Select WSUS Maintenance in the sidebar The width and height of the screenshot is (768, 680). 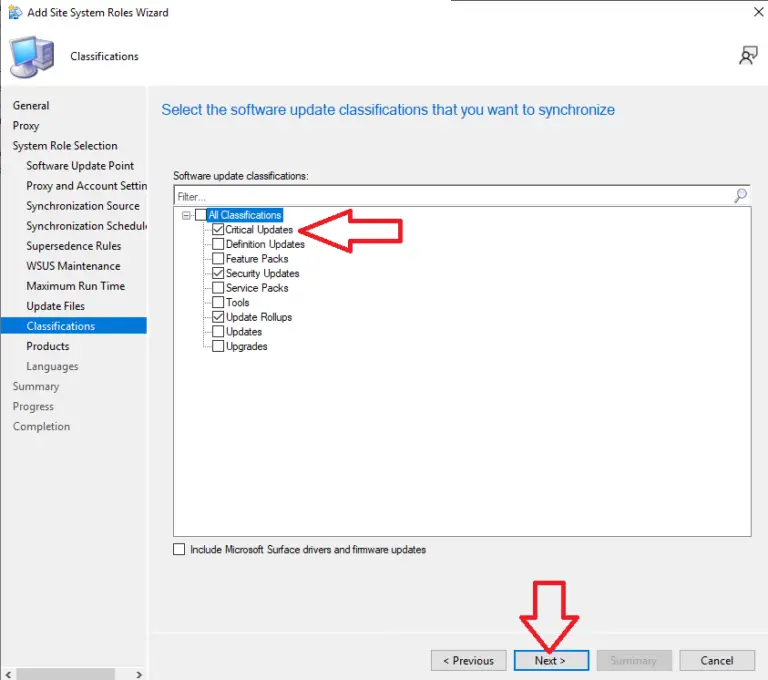[x=73, y=266]
